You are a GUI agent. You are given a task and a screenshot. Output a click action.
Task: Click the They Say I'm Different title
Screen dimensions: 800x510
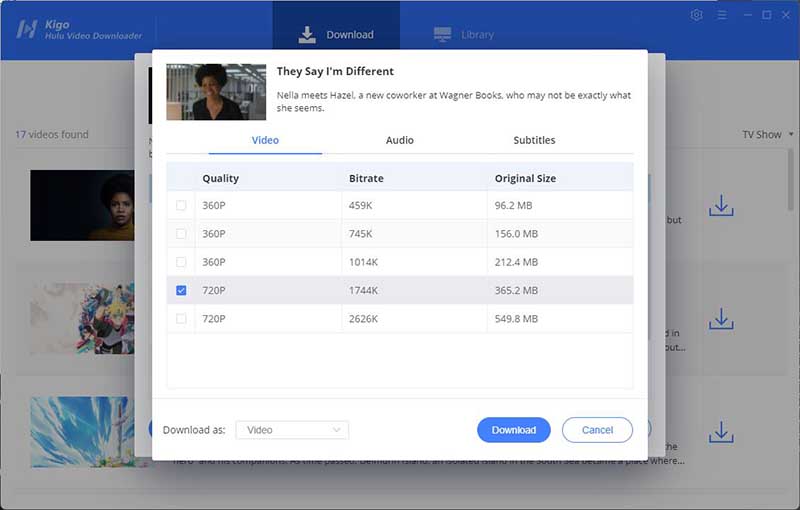tap(335, 71)
